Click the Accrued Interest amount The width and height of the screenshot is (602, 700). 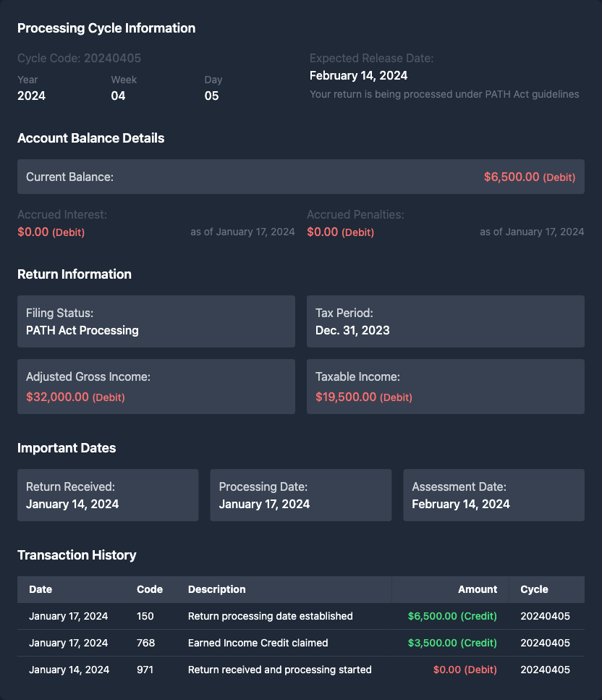[x=51, y=232]
